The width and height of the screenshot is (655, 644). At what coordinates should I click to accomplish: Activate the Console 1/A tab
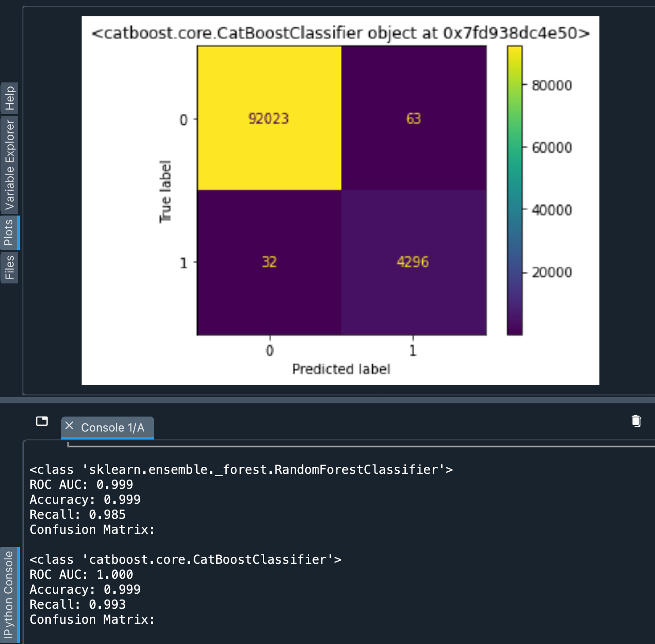point(112,428)
